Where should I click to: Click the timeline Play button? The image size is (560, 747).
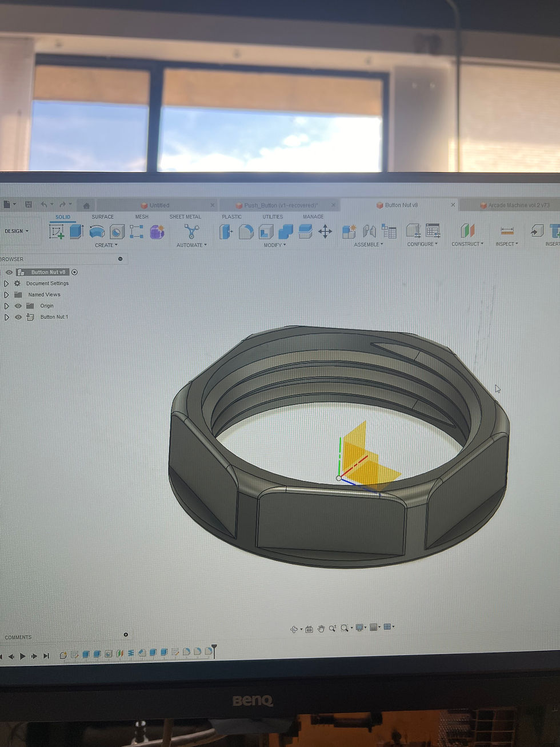pyautogui.click(x=23, y=656)
